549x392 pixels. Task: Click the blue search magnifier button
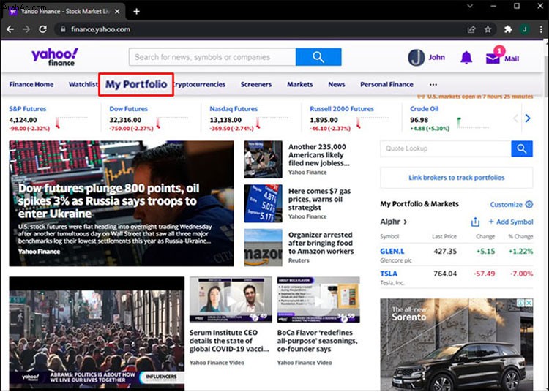318,57
